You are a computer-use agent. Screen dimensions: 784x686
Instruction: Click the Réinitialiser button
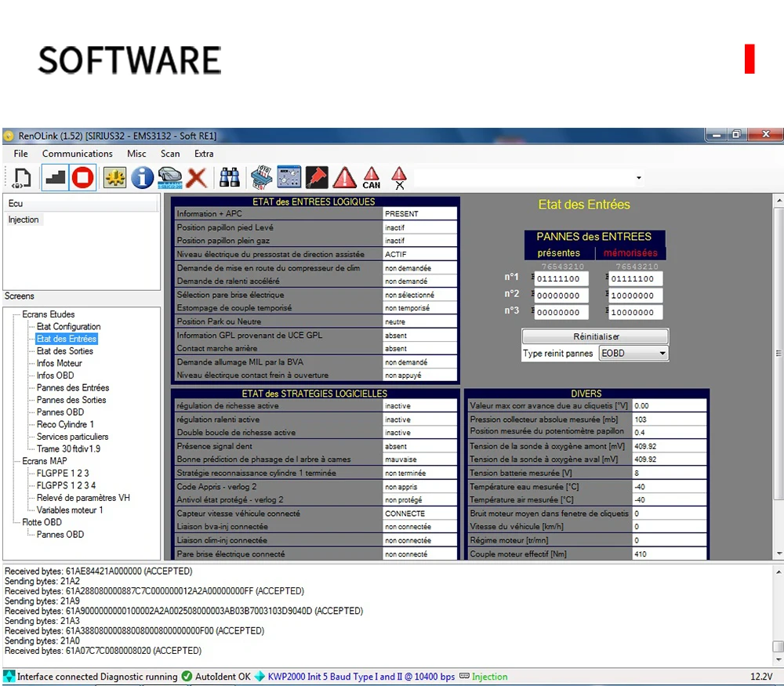[x=596, y=336]
